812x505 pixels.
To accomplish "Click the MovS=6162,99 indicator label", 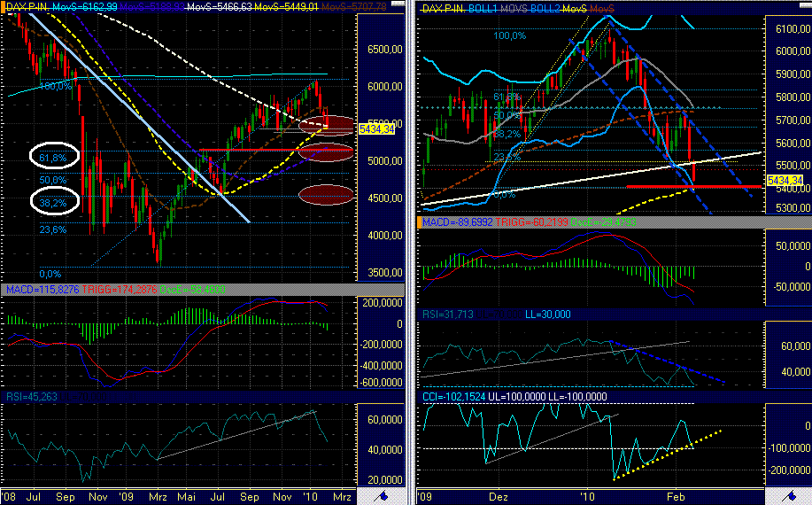I will coord(85,7).
